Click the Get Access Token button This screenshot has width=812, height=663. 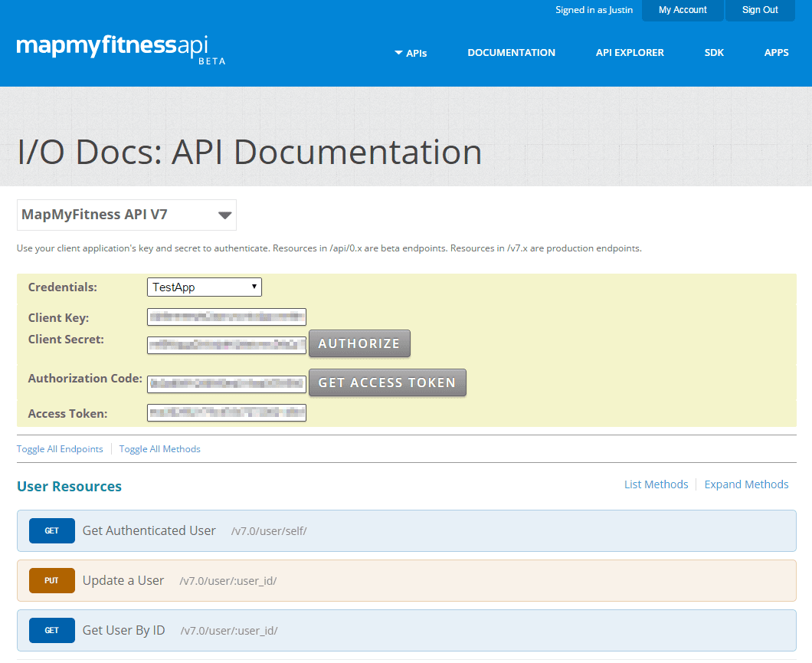(x=388, y=382)
